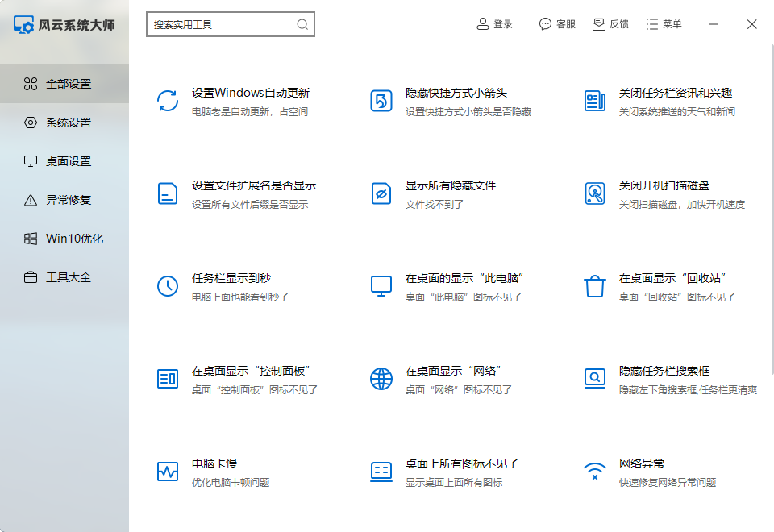Click the 快速修复网络异常问题 description
The width and height of the screenshot is (774, 532).
668,483
